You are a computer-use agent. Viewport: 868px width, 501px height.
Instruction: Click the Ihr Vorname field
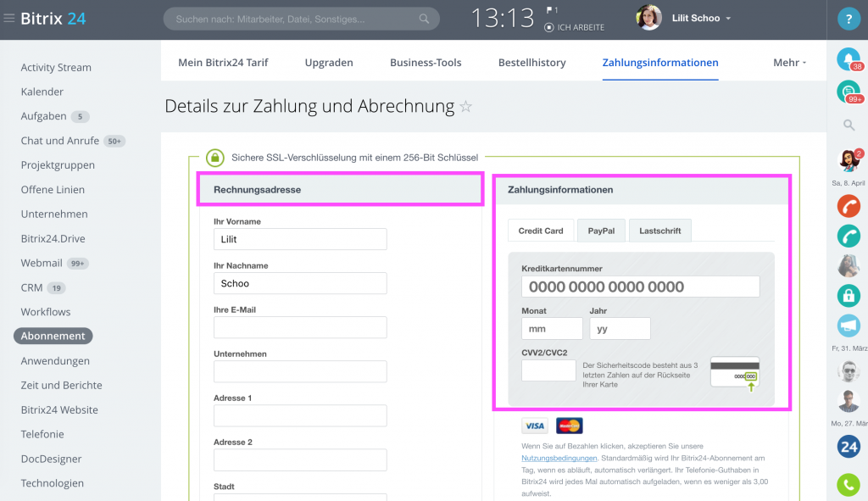coord(300,239)
